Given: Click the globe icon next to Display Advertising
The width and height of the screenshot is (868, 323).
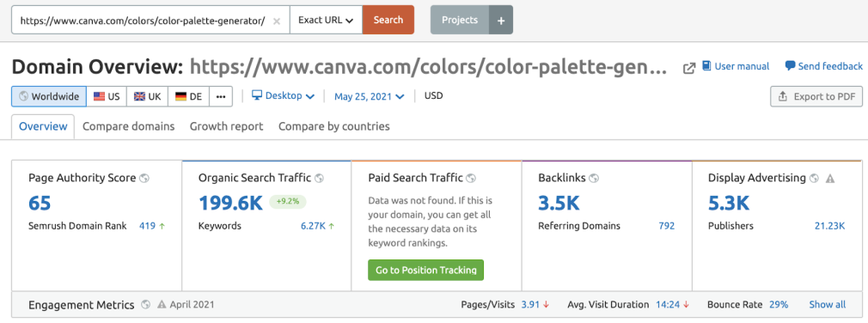Looking at the screenshot, I should pyautogui.click(x=814, y=178).
